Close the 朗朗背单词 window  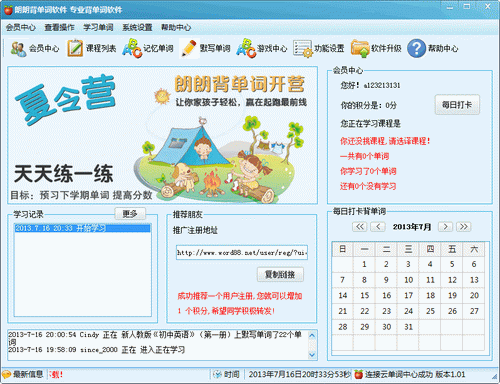tap(487, 7)
